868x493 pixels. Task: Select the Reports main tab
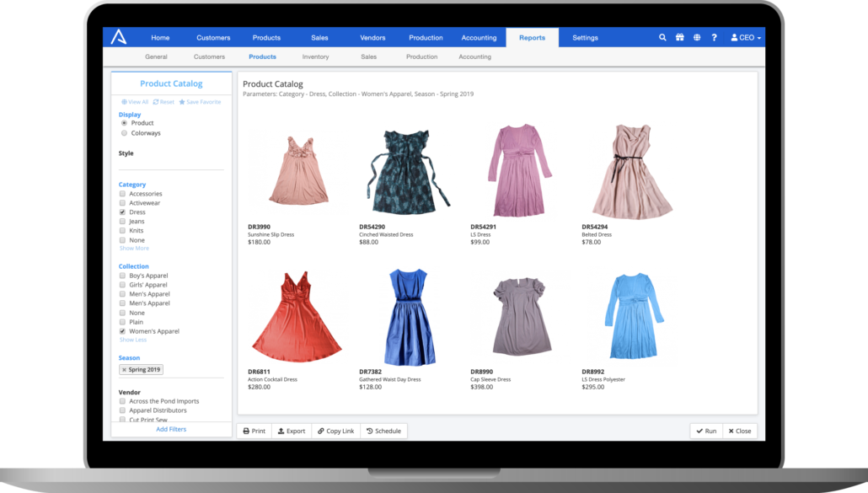532,38
